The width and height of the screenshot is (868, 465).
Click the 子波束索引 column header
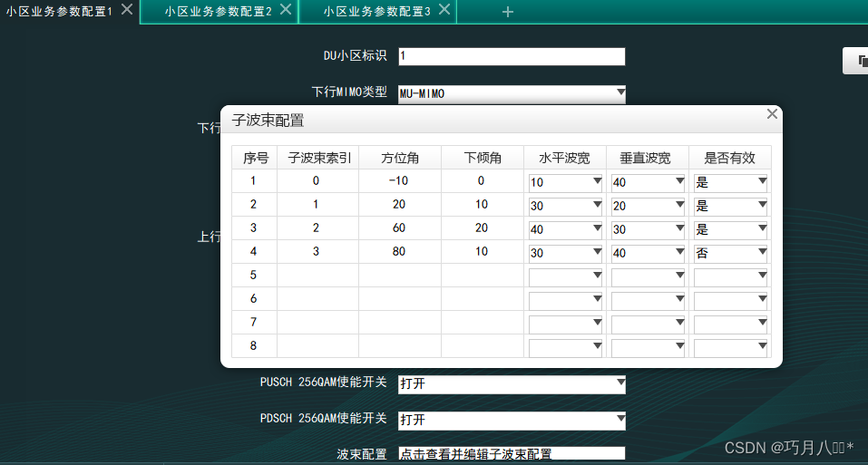click(x=317, y=158)
